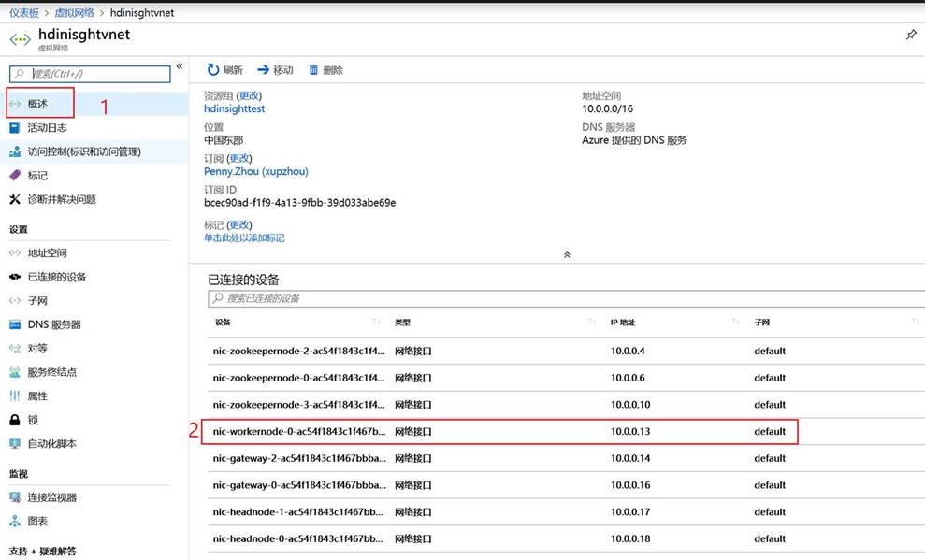925x560 pixels.
Task: Click the Delete (删除) trash icon
Action: 314,70
